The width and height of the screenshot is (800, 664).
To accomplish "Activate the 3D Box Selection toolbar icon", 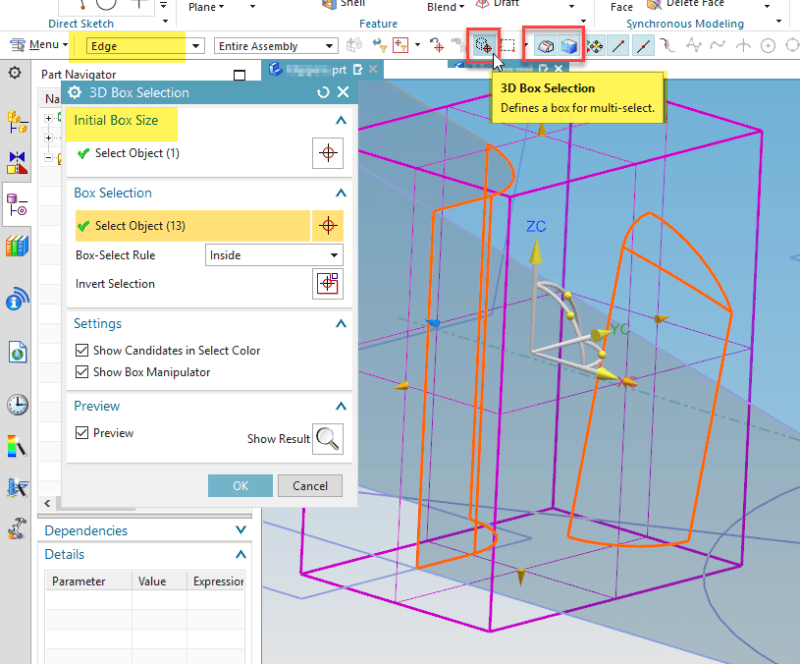I will pos(483,46).
